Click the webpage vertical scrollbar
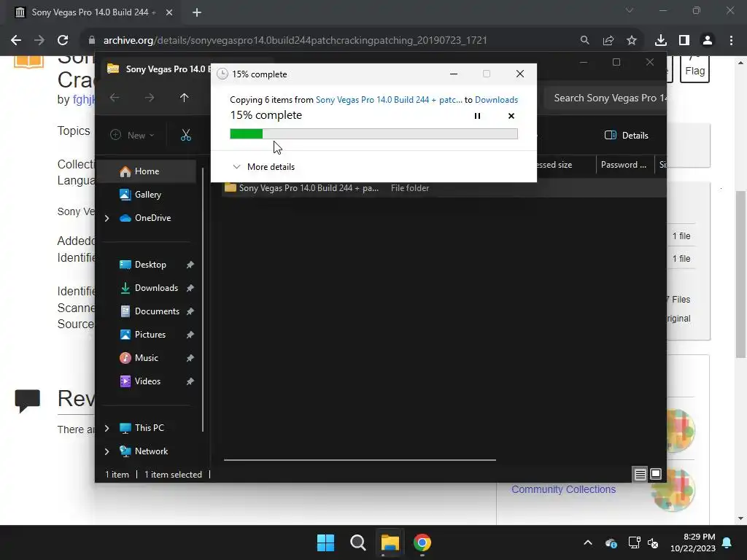Screen dimensions: 747x560 (x=740, y=274)
